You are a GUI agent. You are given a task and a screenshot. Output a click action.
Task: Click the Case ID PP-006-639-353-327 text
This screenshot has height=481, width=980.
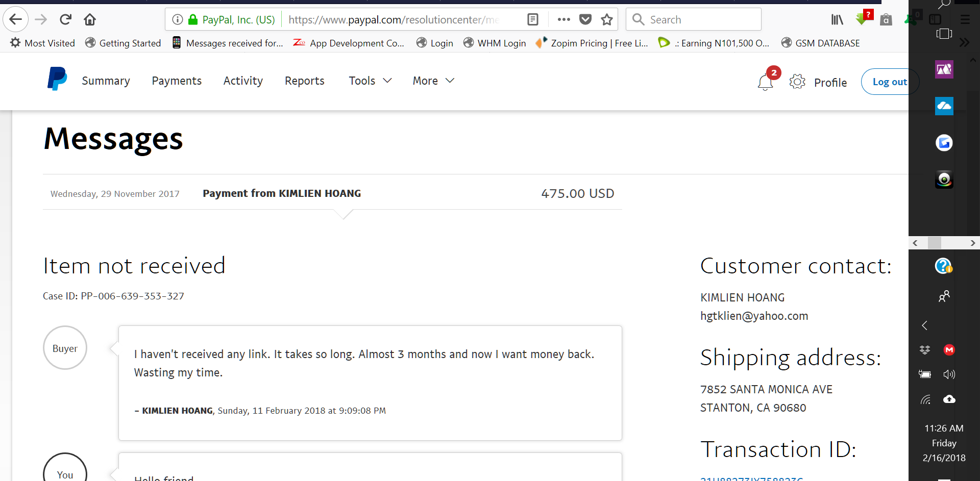113,296
